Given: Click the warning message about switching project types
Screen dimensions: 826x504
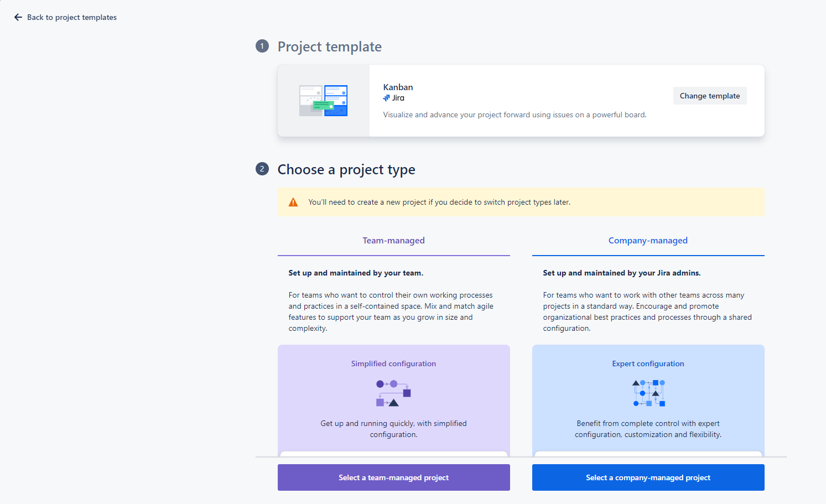Looking at the screenshot, I should [x=440, y=202].
